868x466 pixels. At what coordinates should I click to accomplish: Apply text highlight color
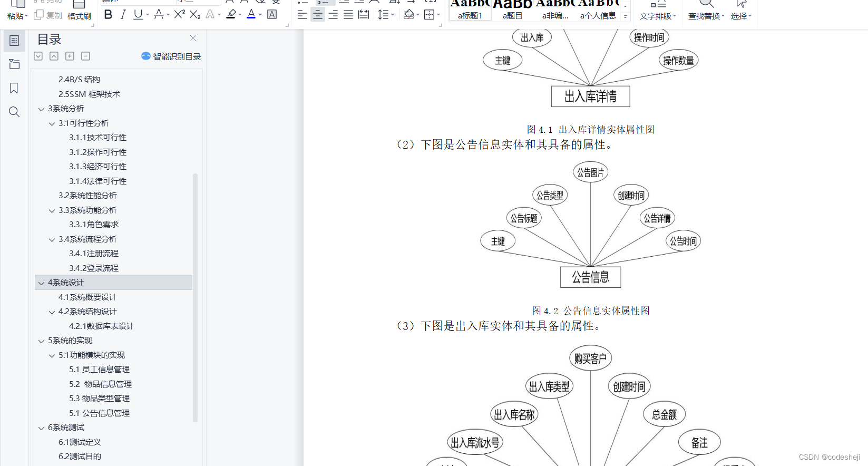pyautogui.click(x=231, y=15)
